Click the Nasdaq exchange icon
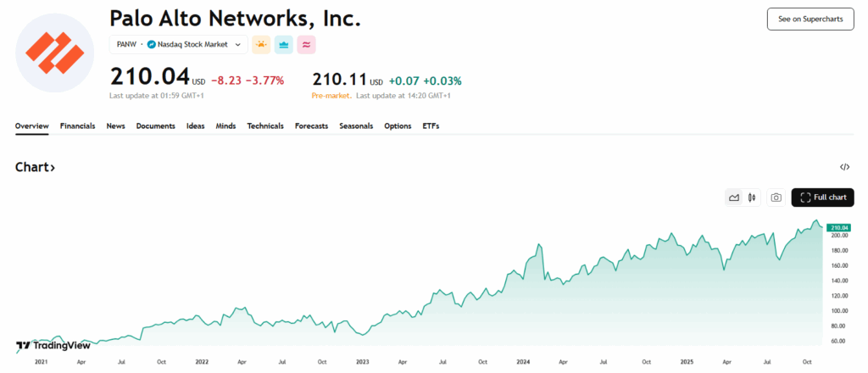868x373 pixels. [152, 44]
